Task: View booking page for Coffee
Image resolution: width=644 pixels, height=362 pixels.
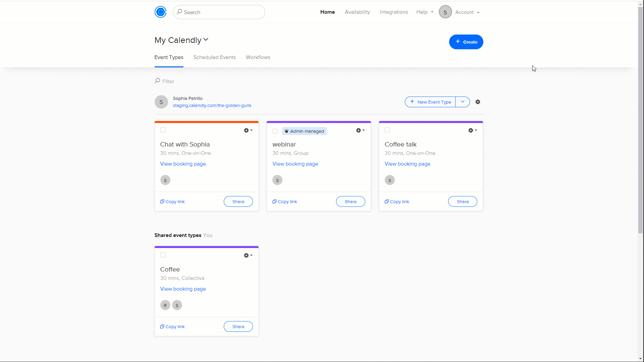Action: point(183,289)
